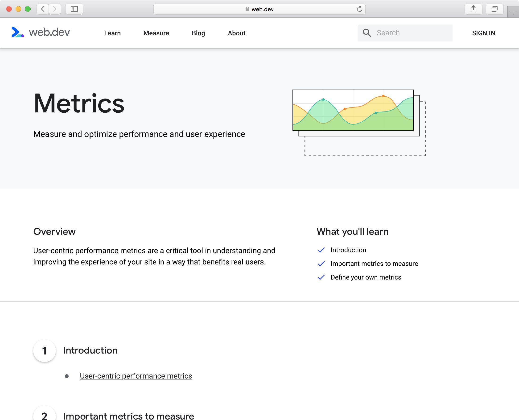The height and width of the screenshot is (420, 519).
Task: Click the SIGN IN button
Action: (483, 33)
